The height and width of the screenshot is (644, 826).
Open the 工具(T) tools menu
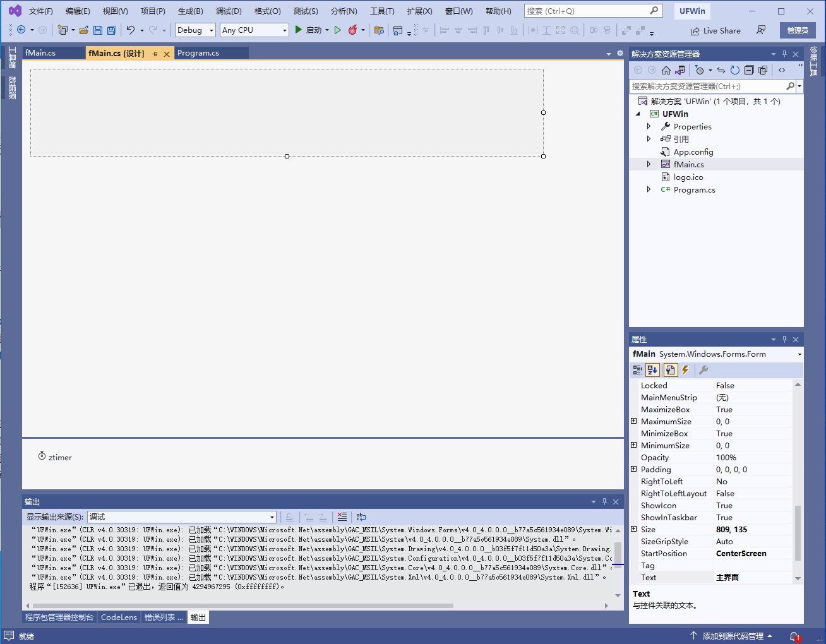(382, 11)
